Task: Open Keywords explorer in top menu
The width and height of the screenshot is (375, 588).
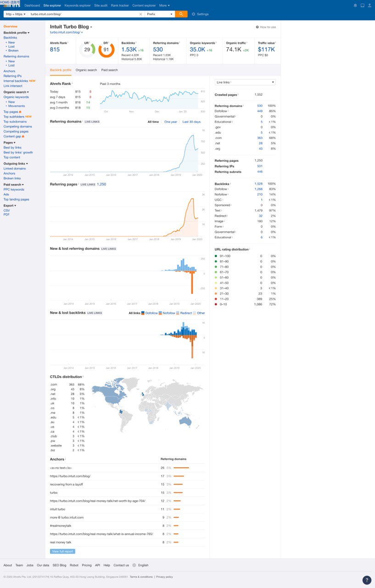Action: click(78, 6)
